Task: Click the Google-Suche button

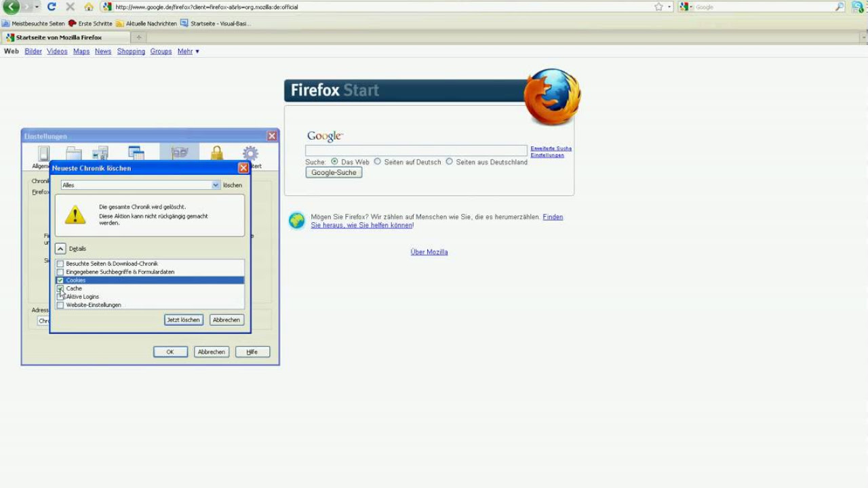Action: tap(334, 172)
